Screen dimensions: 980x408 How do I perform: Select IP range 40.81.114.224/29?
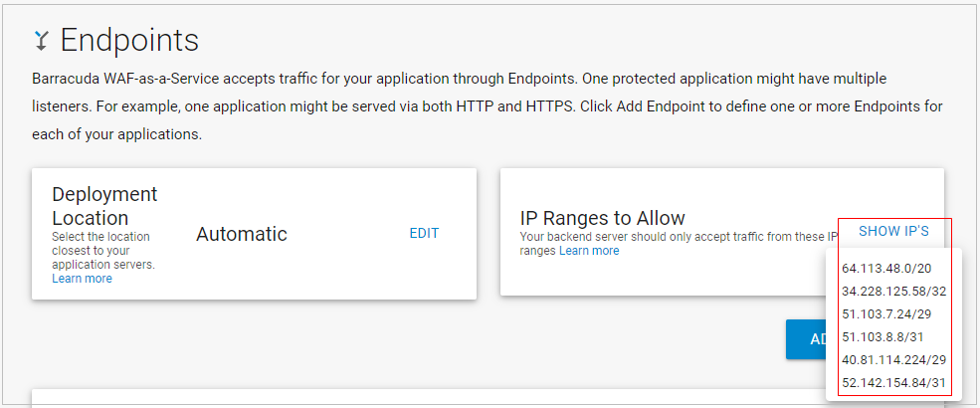(x=893, y=360)
